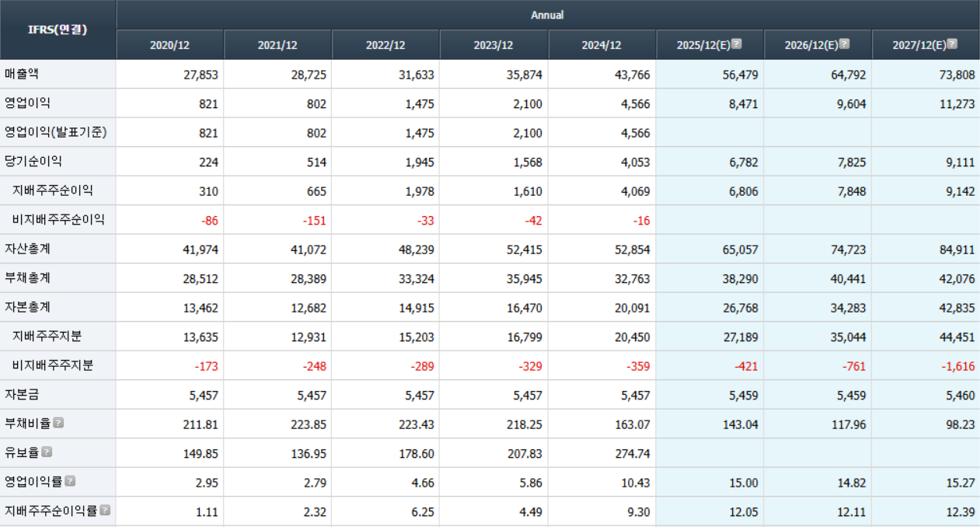The width and height of the screenshot is (980, 527).
Task: Click 자본금 estimate 5,460 for 2027/12
Action: coord(959,395)
